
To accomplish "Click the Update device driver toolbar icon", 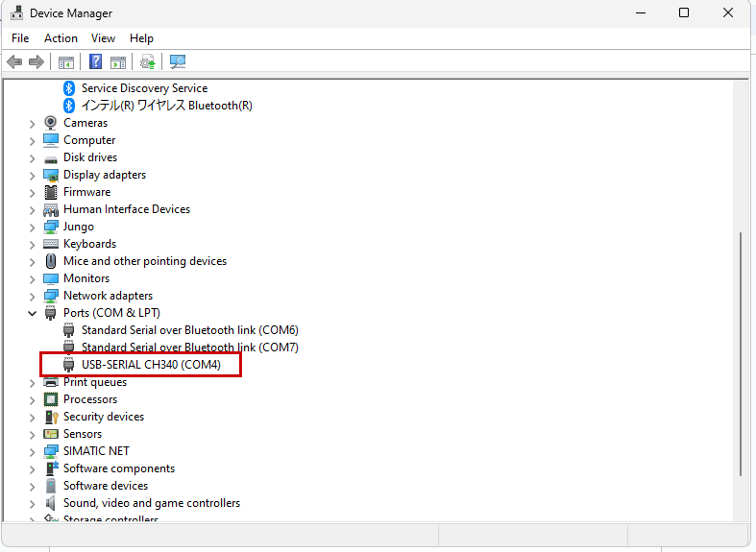I will coord(147,61).
